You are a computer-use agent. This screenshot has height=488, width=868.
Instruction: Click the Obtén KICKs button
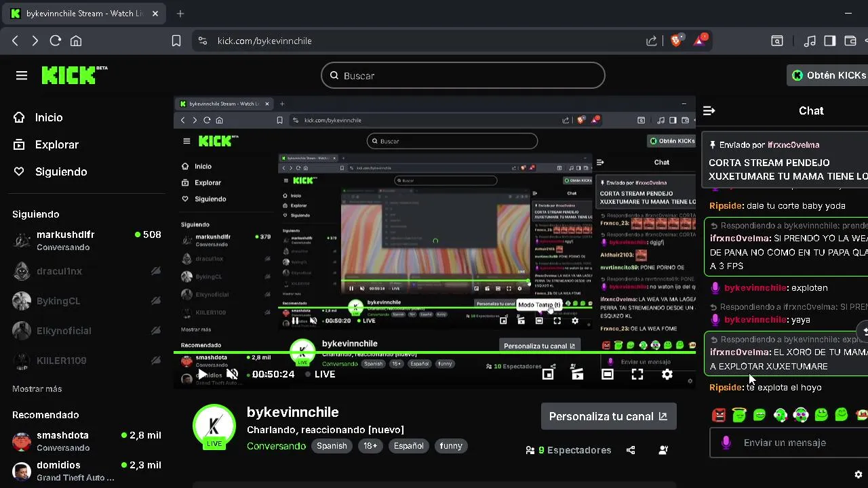pyautogui.click(x=828, y=75)
